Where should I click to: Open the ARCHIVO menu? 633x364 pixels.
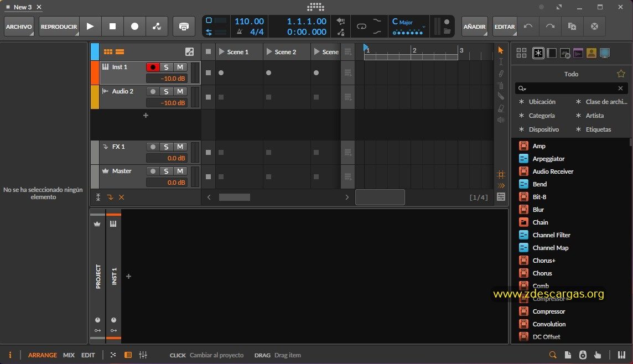point(19,27)
